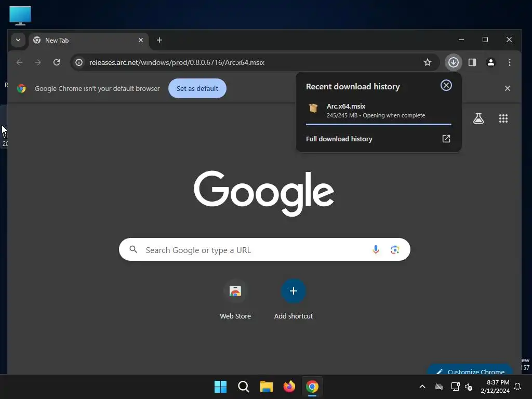Image resolution: width=532 pixels, height=399 pixels.
Task: Click Customize Chrome button
Action: (x=470, y=370)
